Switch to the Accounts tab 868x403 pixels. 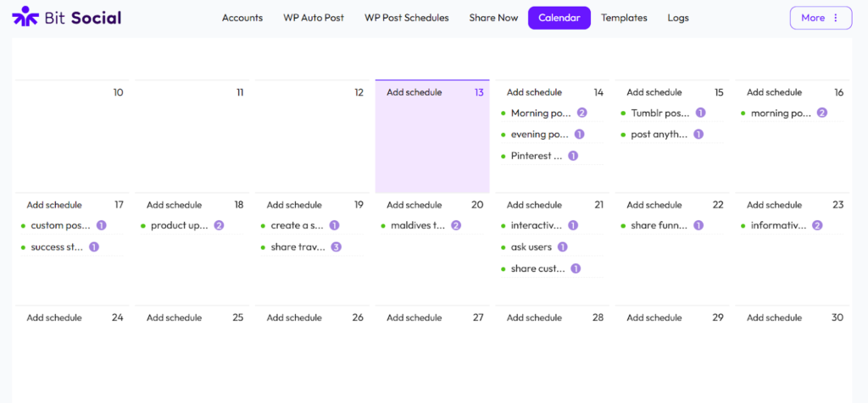tap(242, 18)
